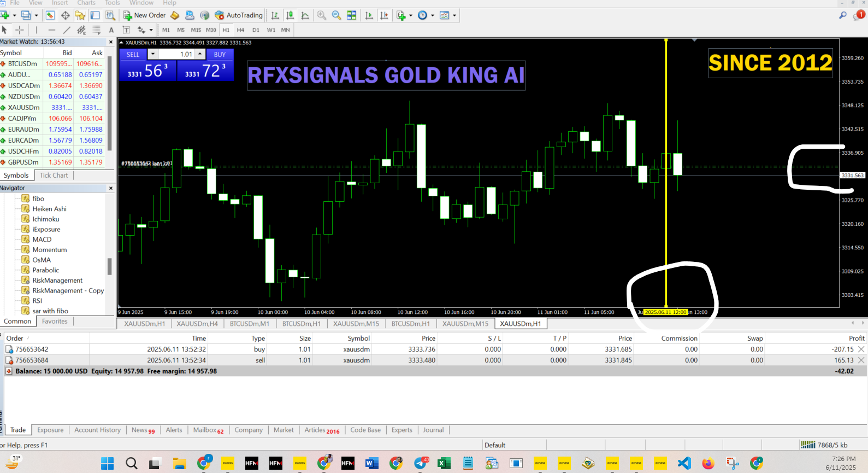Open the Experts terminal tab
This screenshot has height=473, width=868.
point(401,430)
